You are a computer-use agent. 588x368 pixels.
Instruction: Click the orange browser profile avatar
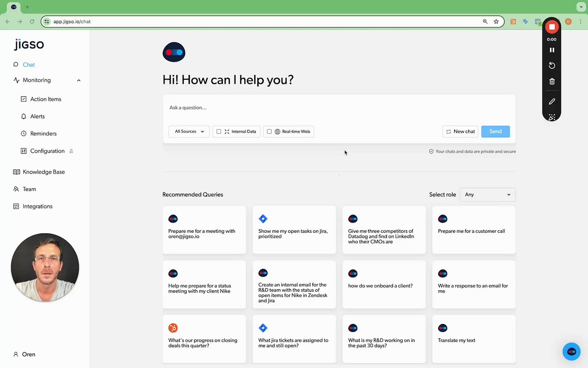pyautogui.click(x=568, y=22)
